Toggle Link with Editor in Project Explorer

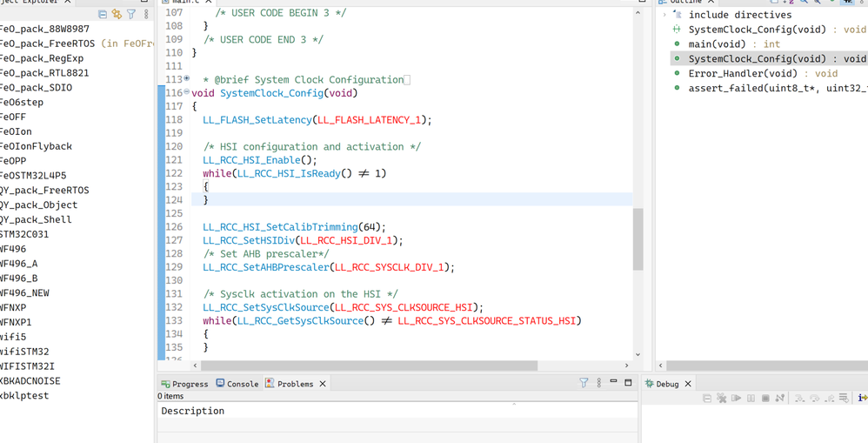pyautogui.click(x=117, y=15)
